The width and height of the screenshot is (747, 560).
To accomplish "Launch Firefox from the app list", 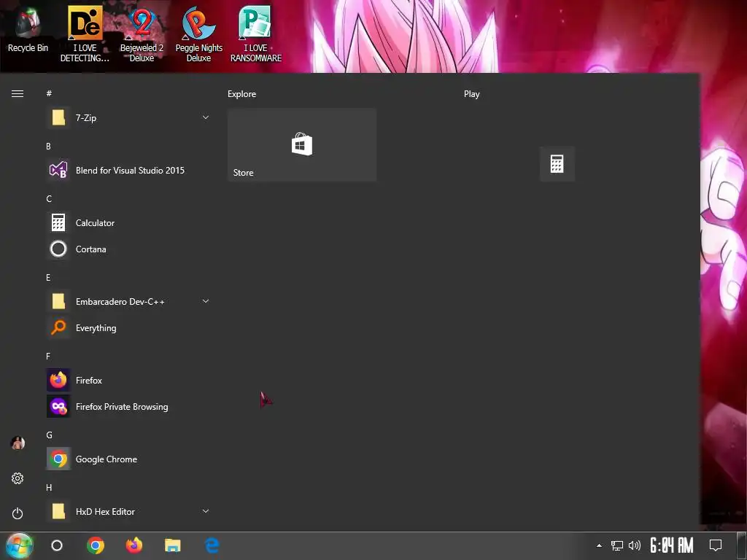I will point(130,380).
